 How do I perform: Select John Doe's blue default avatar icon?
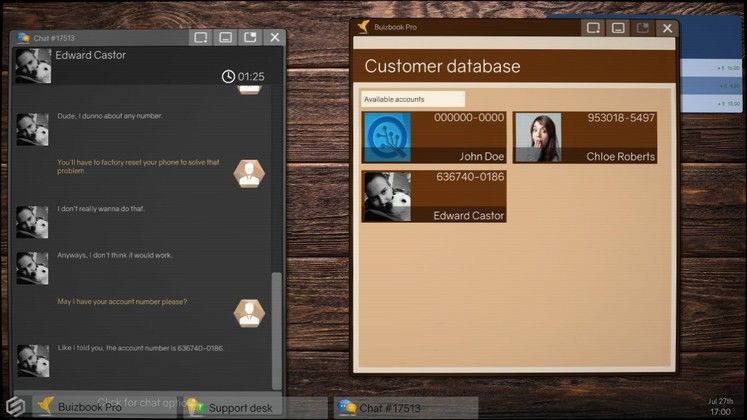click(386, 137)
